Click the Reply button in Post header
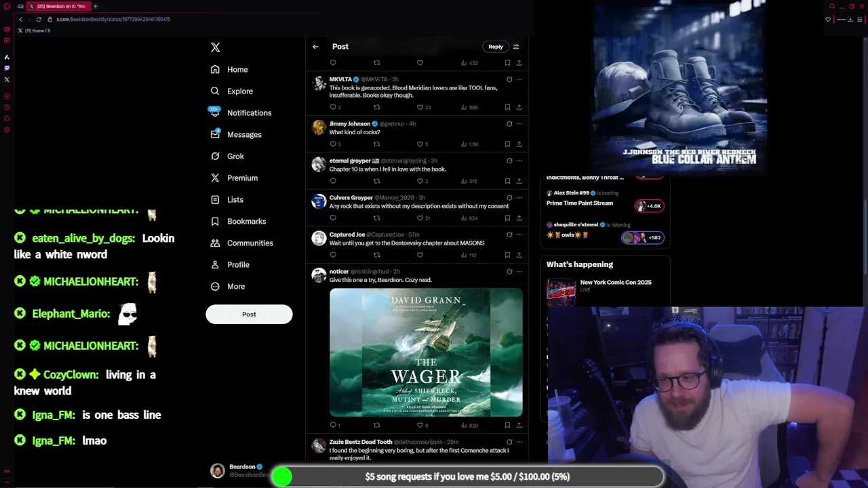This screenshot has height=488, width=868. (x=496, y=47)
